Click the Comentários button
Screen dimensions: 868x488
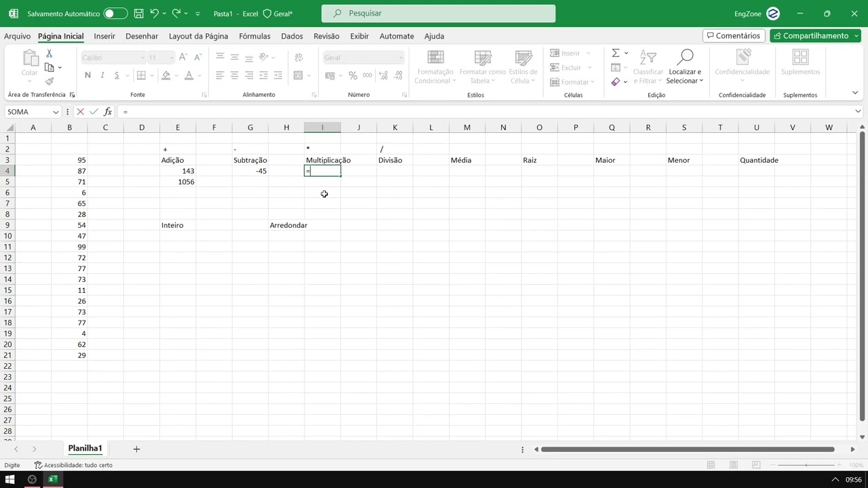[734, 36]
